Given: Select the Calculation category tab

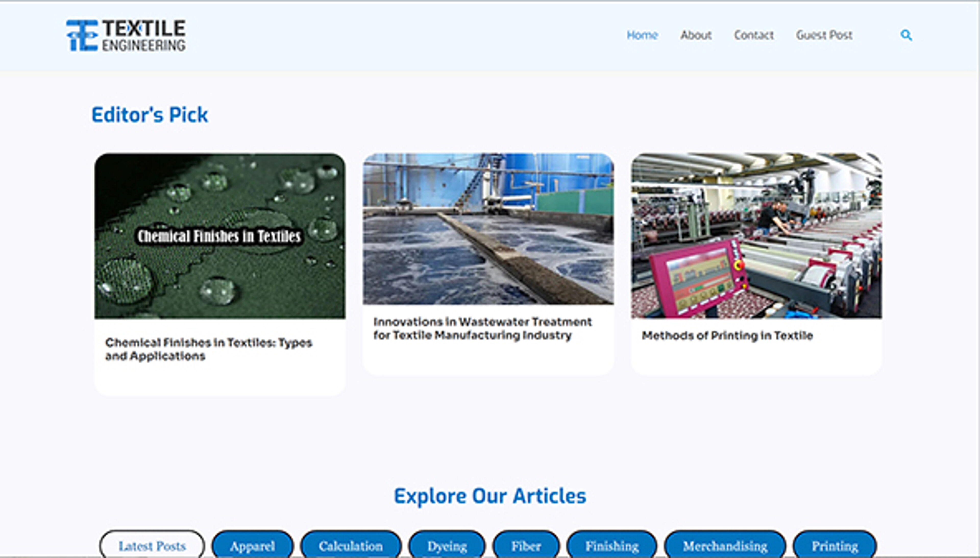Looking at the screenshot, I should pos(351,545).
